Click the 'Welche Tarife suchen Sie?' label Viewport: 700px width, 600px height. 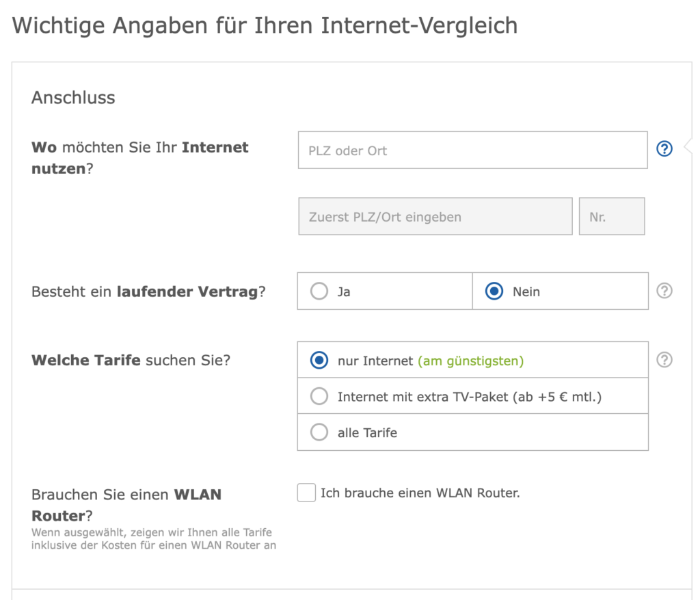pyautogui.click(x=131, y=360)
